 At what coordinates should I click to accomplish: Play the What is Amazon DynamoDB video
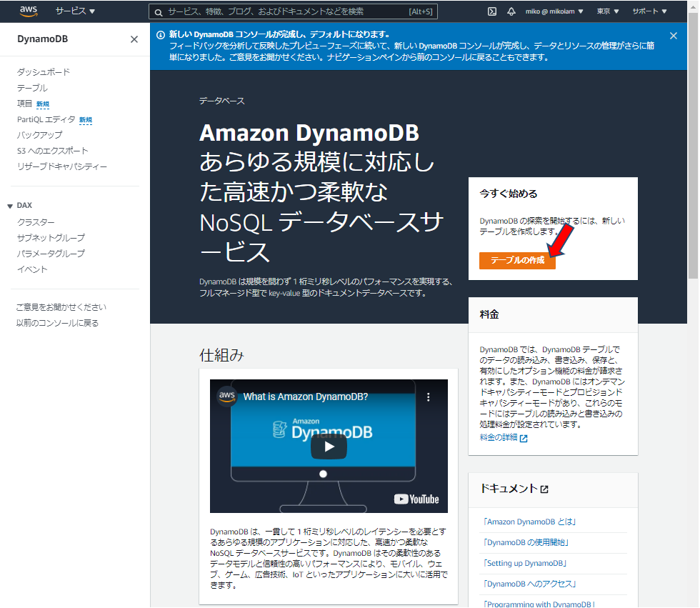(x=329, y=447)
